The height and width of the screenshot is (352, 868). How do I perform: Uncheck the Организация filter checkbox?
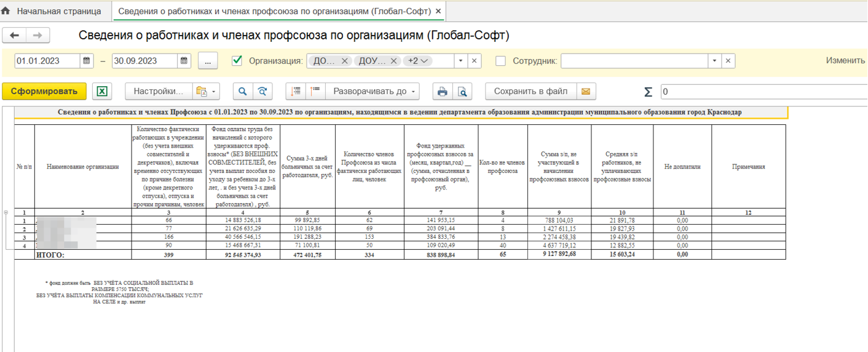pyautogui.click(x=237, y=61)
